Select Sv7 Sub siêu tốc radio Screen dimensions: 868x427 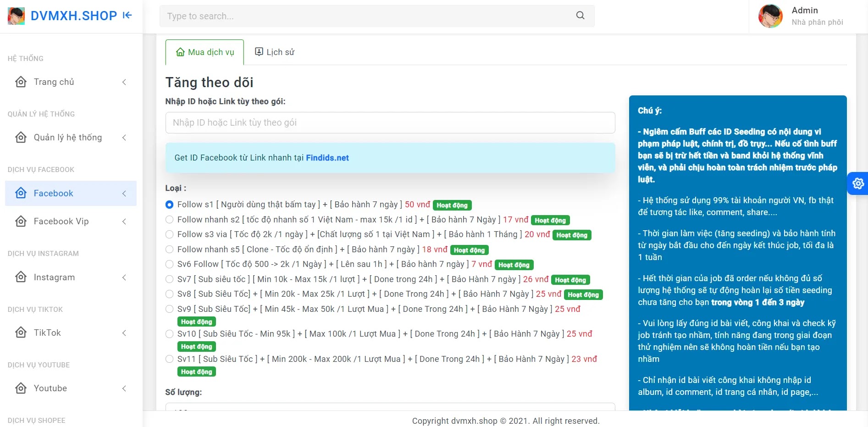(169, 279)
